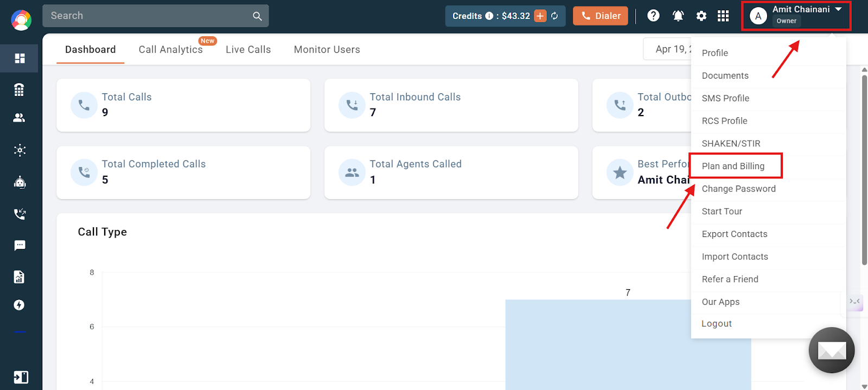Choose Refer a Friend menu item
The height and width of the screenshot is (390, 868).
[768, 279]
